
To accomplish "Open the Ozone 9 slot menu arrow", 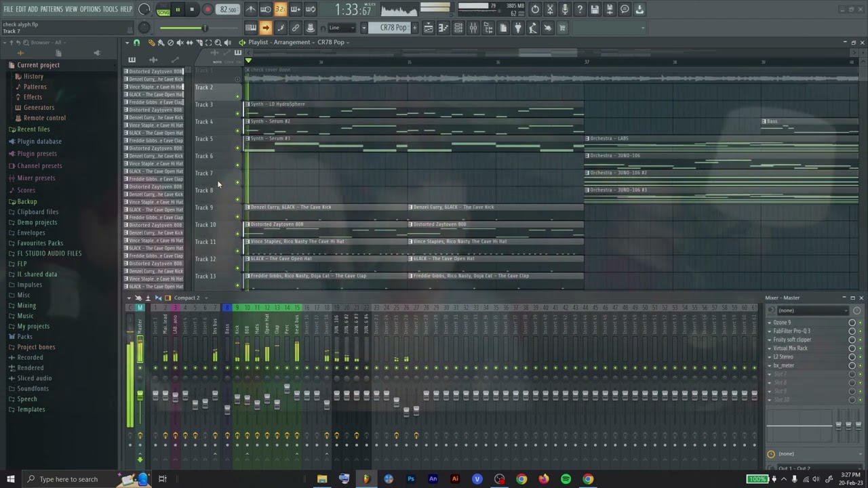I will (x=770, y=323).
